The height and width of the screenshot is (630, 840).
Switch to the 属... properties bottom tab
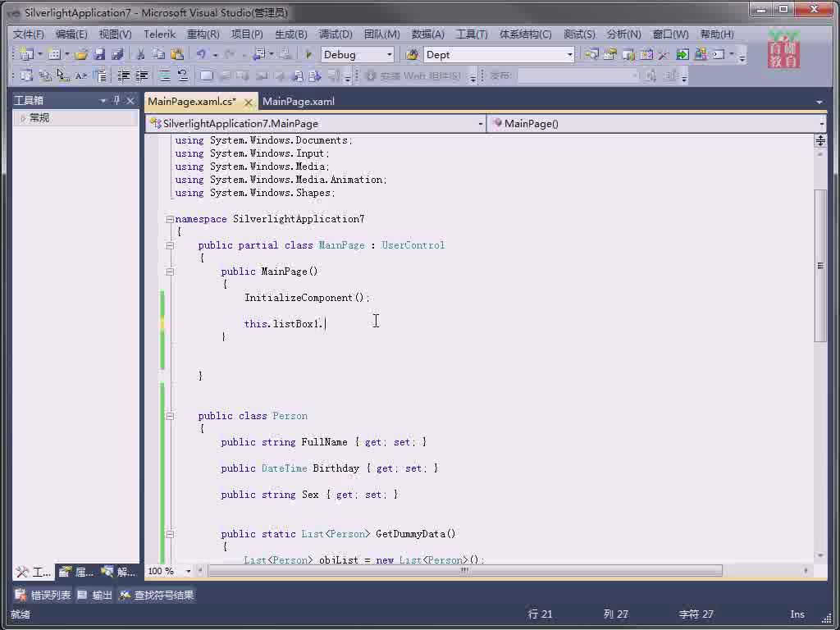click(76, 572)
